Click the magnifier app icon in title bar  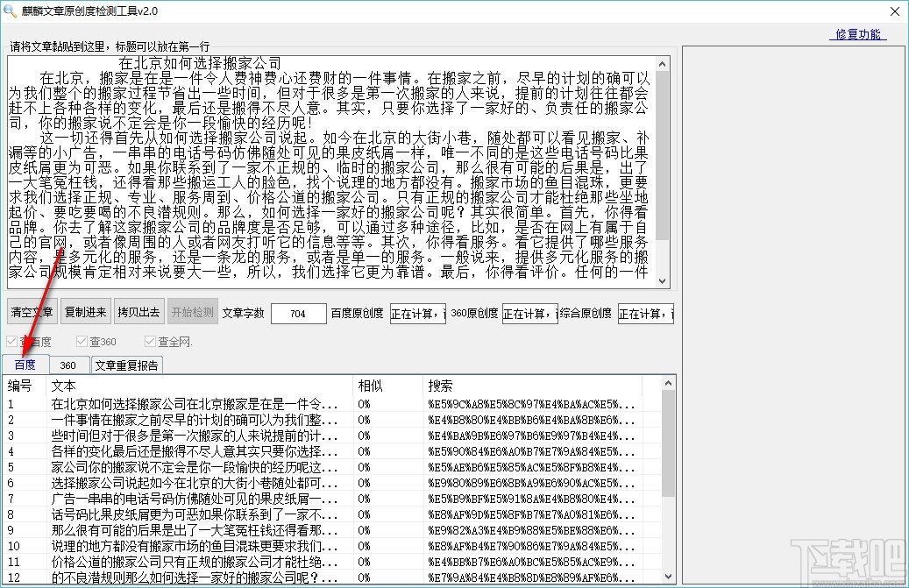pyautogui.click(x=10, y=11)
